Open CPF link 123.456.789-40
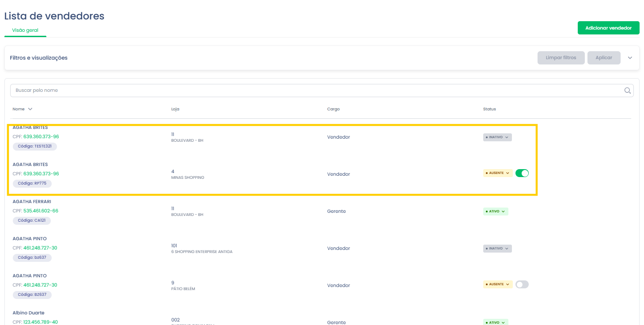Image resolution: width=644 pixels, height=325 pixels. click(x=41, y=322)
